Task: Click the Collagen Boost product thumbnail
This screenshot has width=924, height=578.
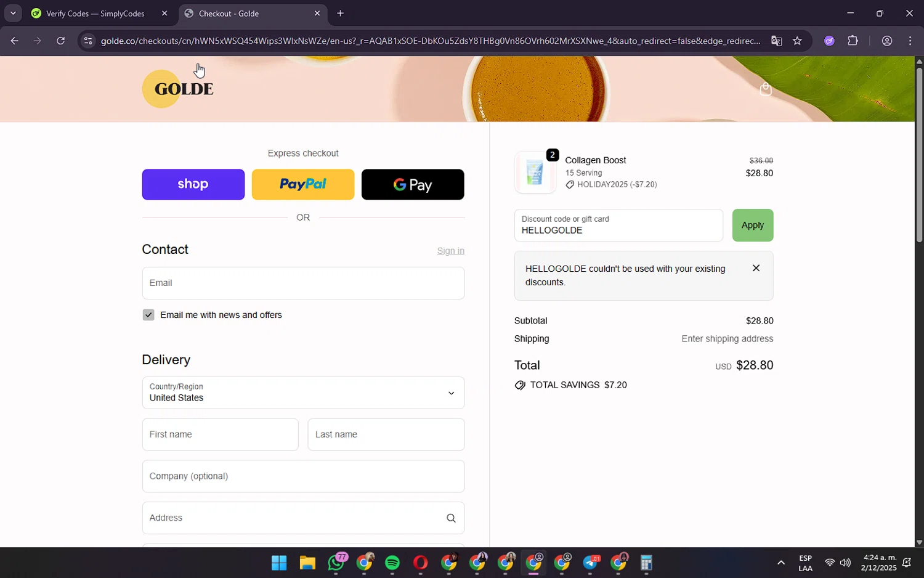Action: click(535, 173)
